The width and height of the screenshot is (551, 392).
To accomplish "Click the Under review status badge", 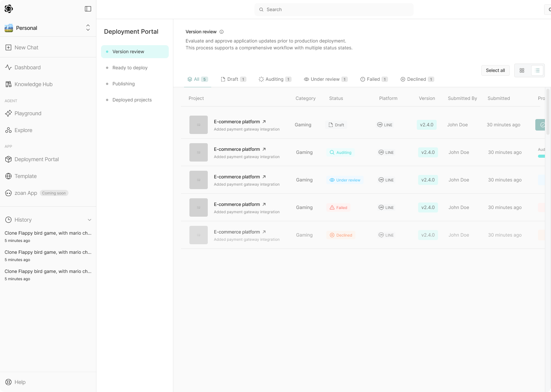I will (x=345, y=180).
